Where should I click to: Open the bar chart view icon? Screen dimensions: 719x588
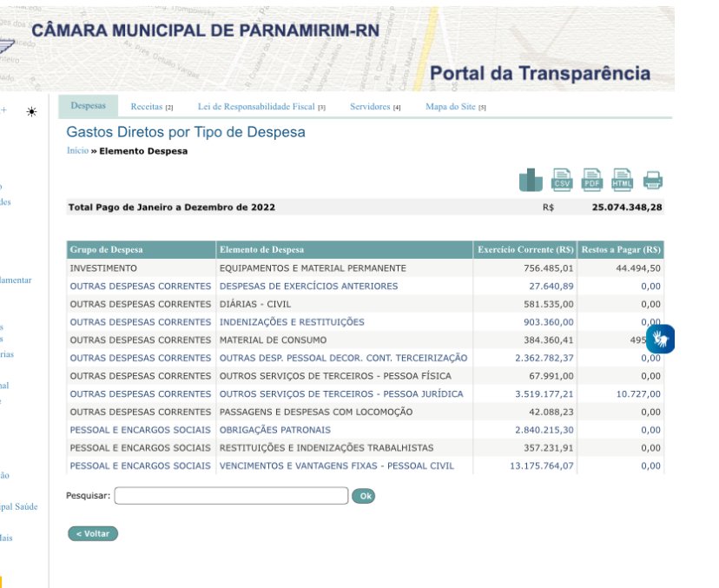coord(531,180)
